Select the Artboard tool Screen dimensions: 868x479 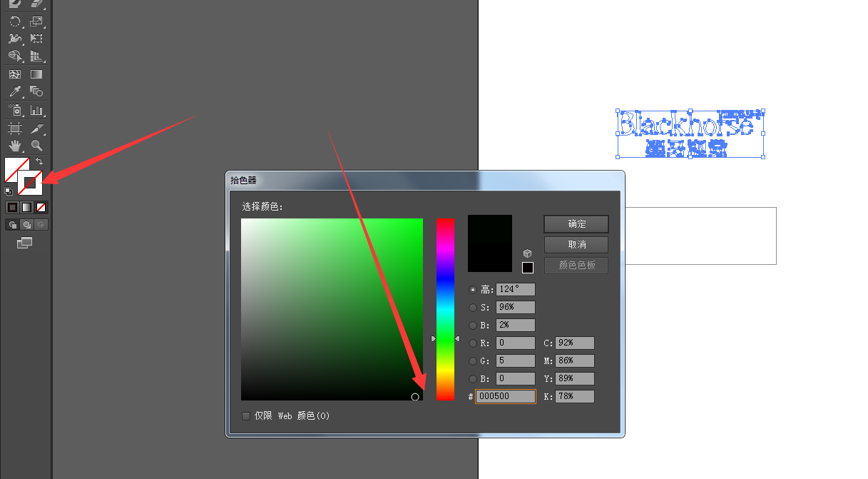[x=14, y=128]
